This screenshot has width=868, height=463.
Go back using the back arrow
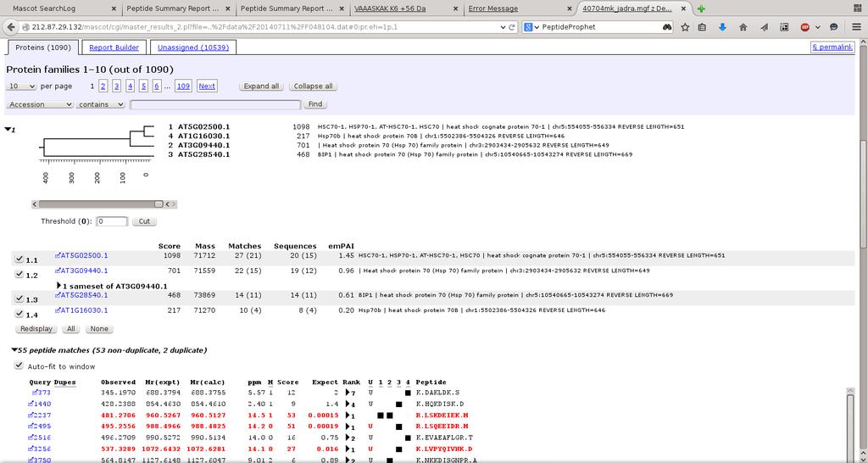point(10,26)
